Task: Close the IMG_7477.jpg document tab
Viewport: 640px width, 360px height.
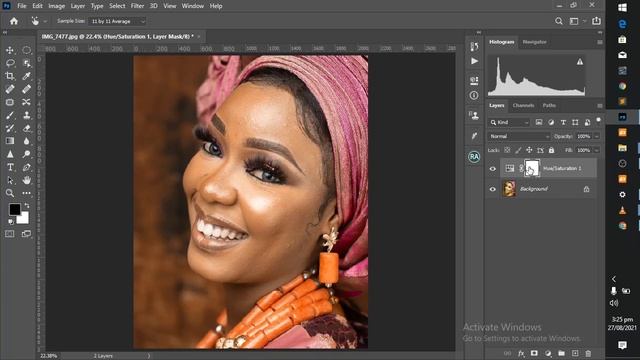Action: click(x=199, y=37)
